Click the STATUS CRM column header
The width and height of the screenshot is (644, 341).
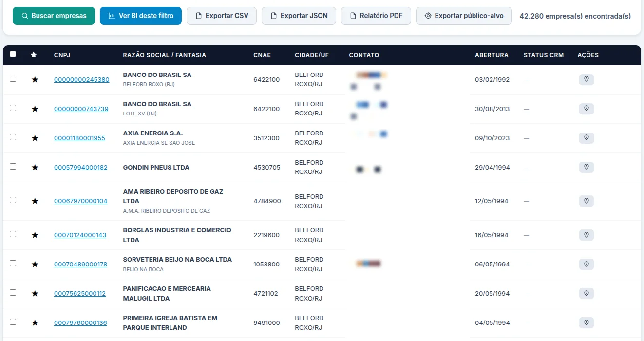click(544, 55)
